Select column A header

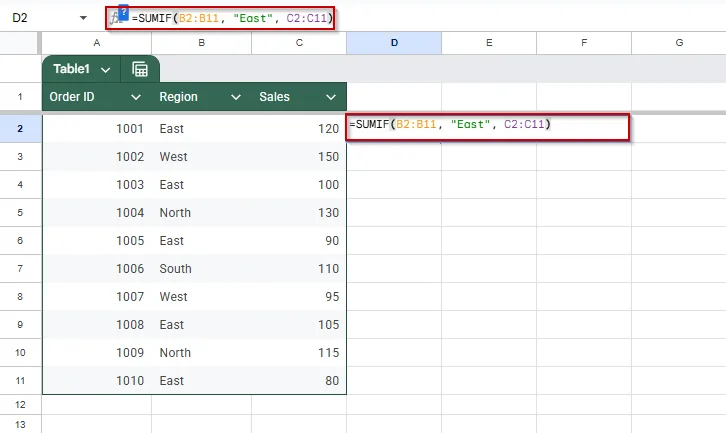(97, 43)
